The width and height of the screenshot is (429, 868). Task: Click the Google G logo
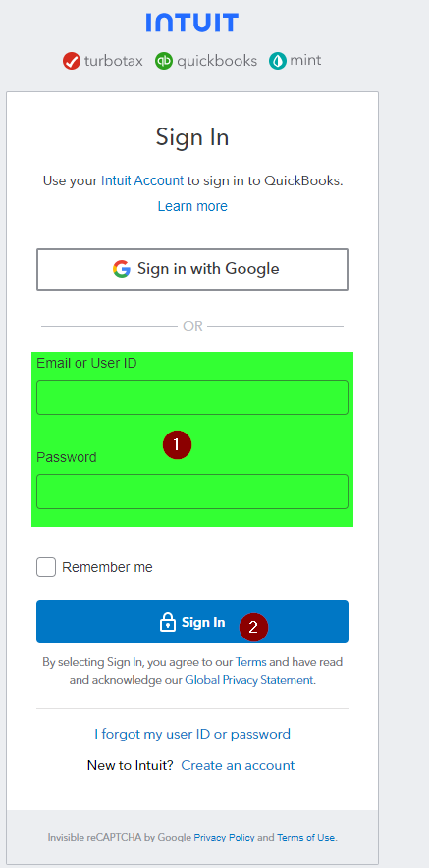point(122,269)
